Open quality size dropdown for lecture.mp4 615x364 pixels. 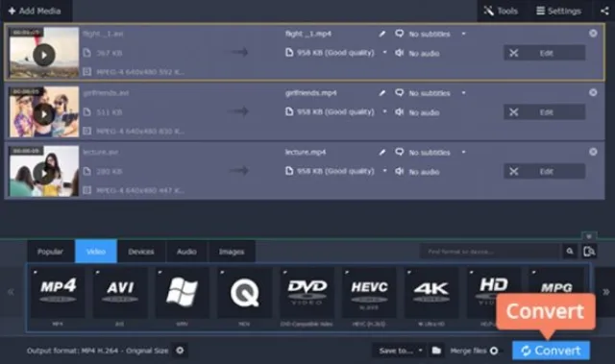click(x=384, y=171)
